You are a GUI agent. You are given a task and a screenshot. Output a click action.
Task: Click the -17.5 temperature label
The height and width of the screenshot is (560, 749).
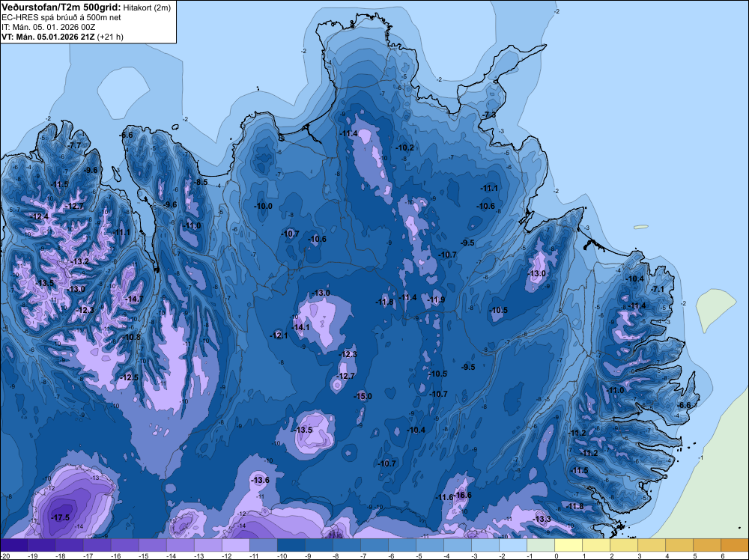click(60, 518)
